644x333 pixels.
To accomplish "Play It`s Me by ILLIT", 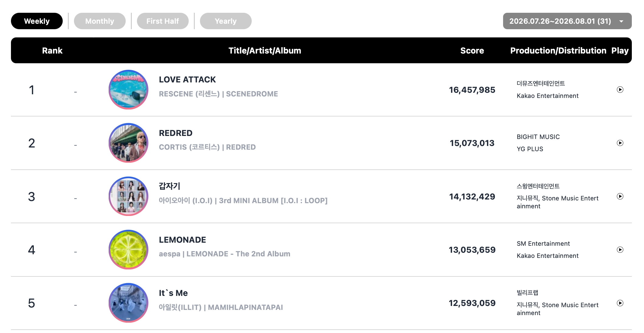I will [620, 303].
